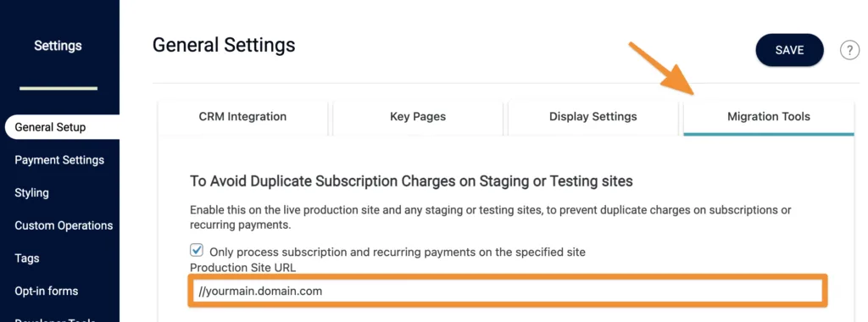Select General Setup in sidebar

click(62, 127)
